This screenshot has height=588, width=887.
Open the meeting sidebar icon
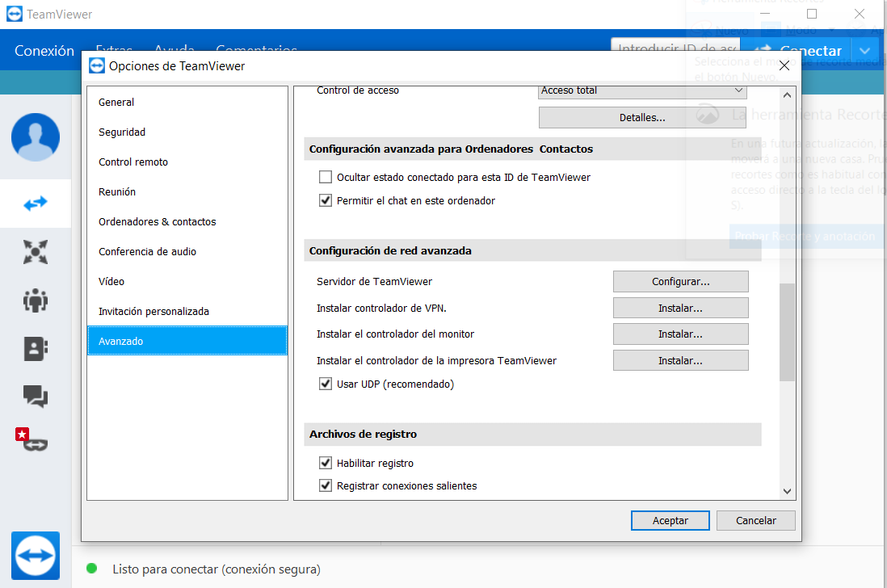36,300
